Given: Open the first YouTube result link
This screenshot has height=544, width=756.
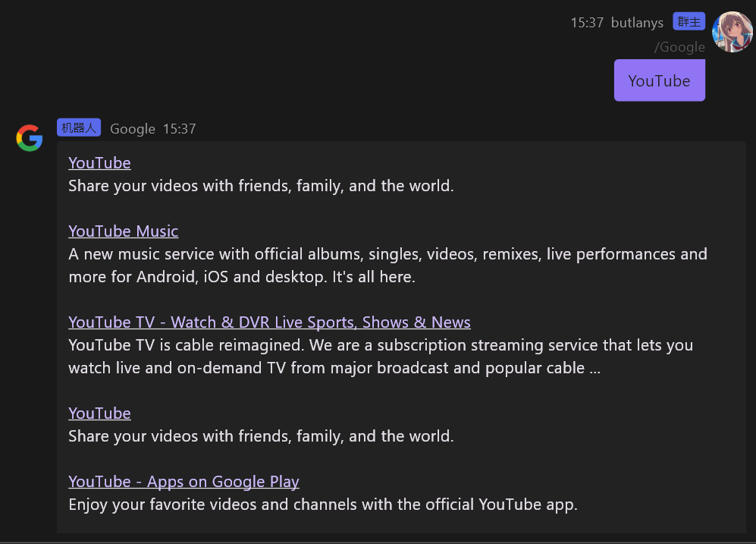Looking at the screenshot, I should (x=99, y=163).
